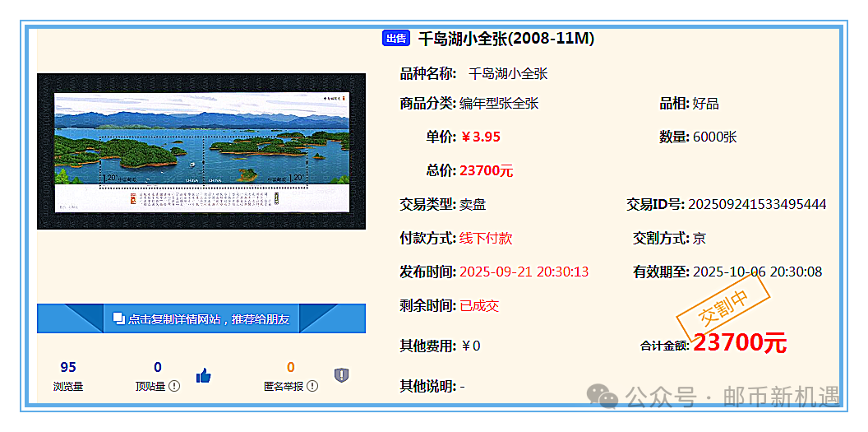
Task: Click the red 已成交 status text
Action: [x=479, y=305]
